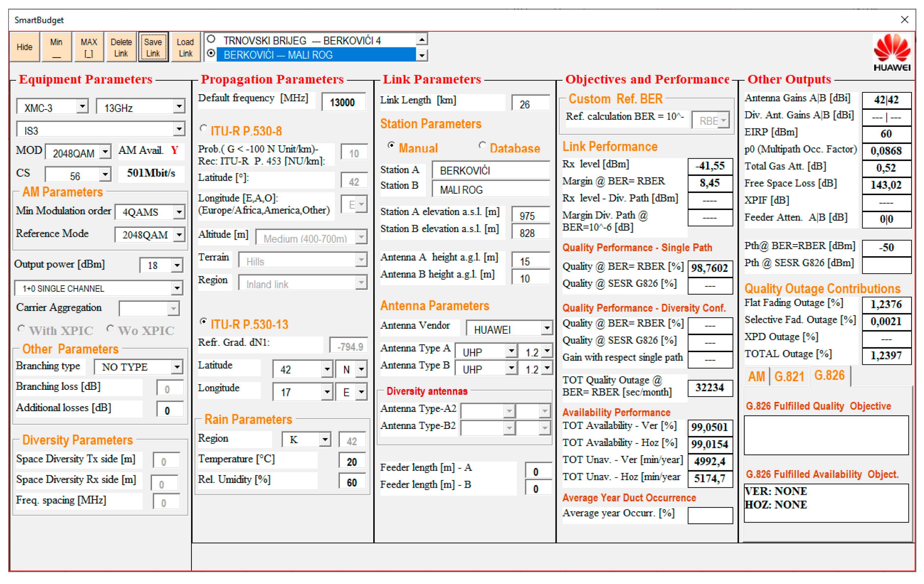Switch to the AM tab
Viewport: 924px width, 584px height.
point(756,376)
